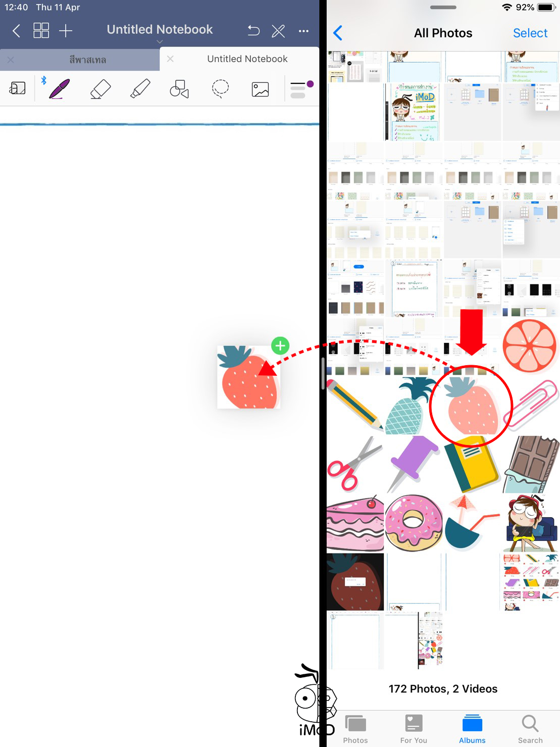Open the For You tab

coord(414,729)
